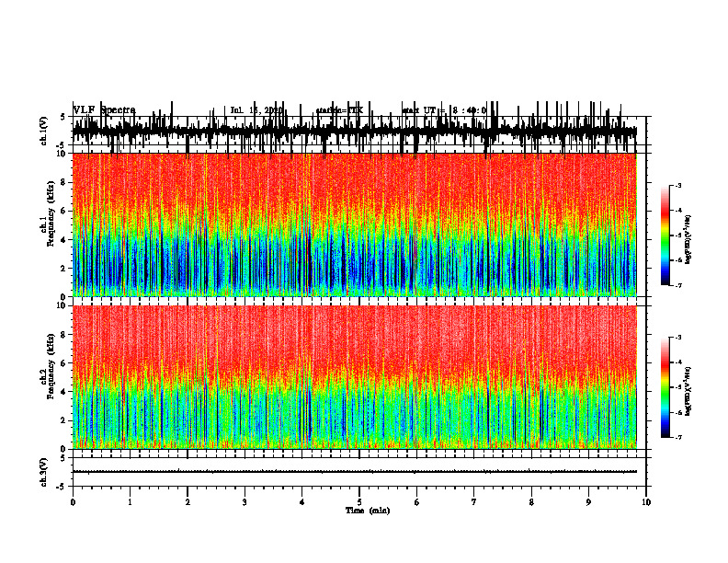Click time axis tick label '6'
This screenshot has width=728, height=563.
(417, 502)
